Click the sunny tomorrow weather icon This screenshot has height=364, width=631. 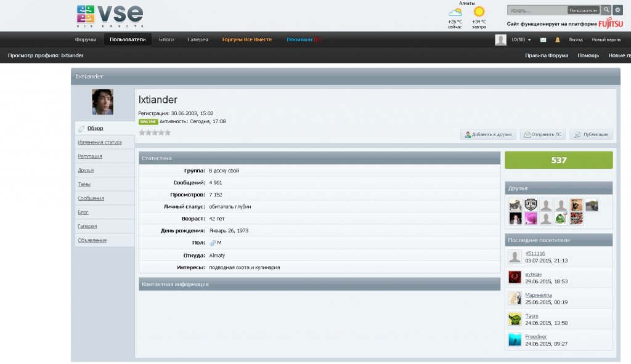click(479, 12)
